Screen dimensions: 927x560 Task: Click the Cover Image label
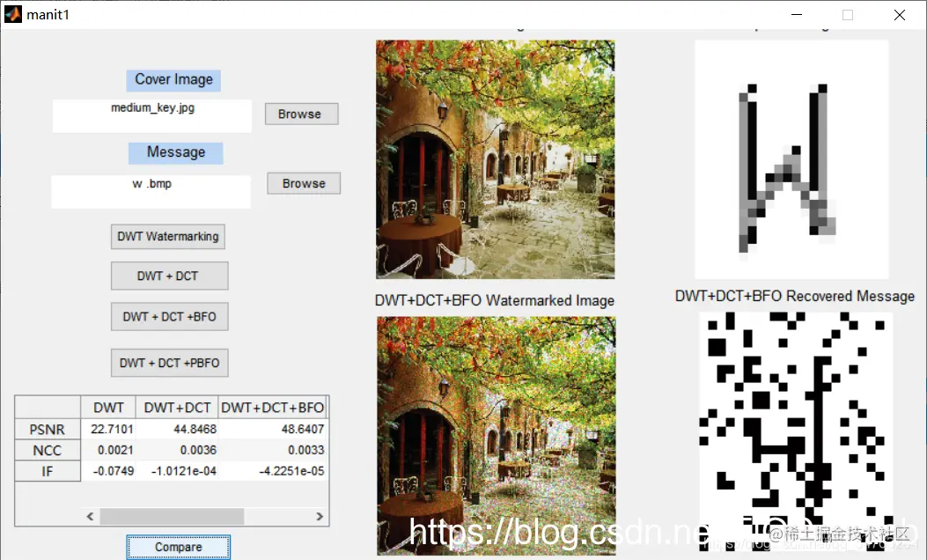[x=173, y=80]
